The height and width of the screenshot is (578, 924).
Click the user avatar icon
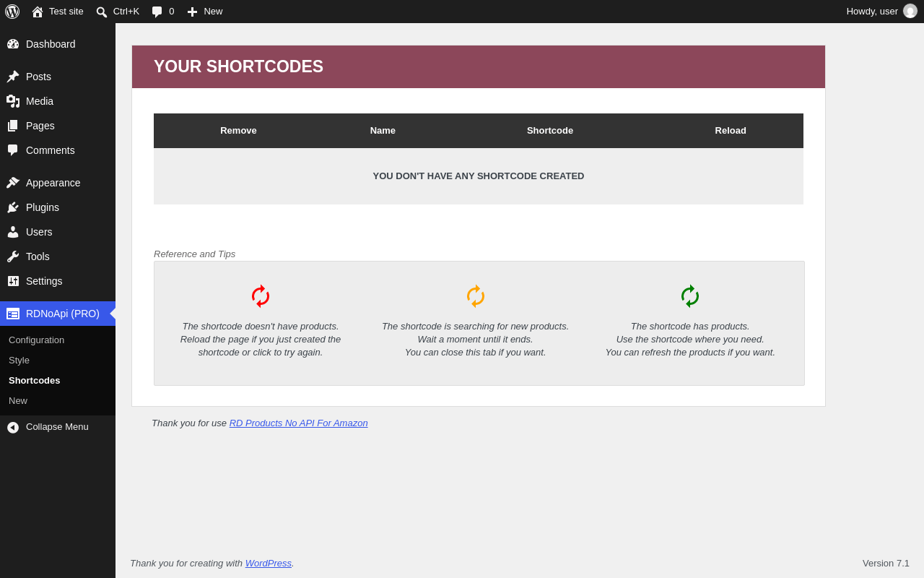[x=910, y=11]
